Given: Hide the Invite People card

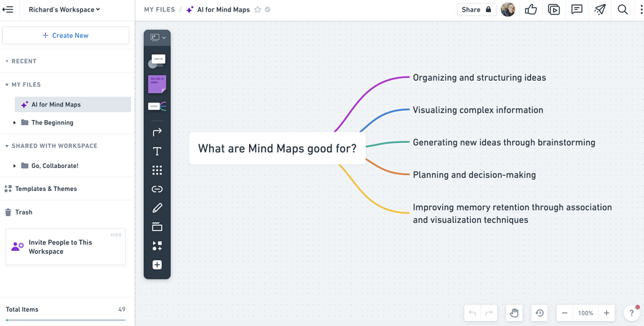Looking at the screenshot, I should (116, 234).
